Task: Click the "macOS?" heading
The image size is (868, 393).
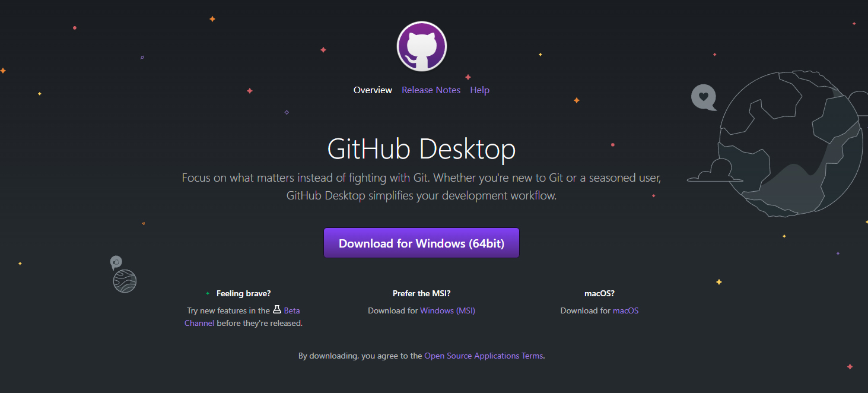Action: pos(599,293)
